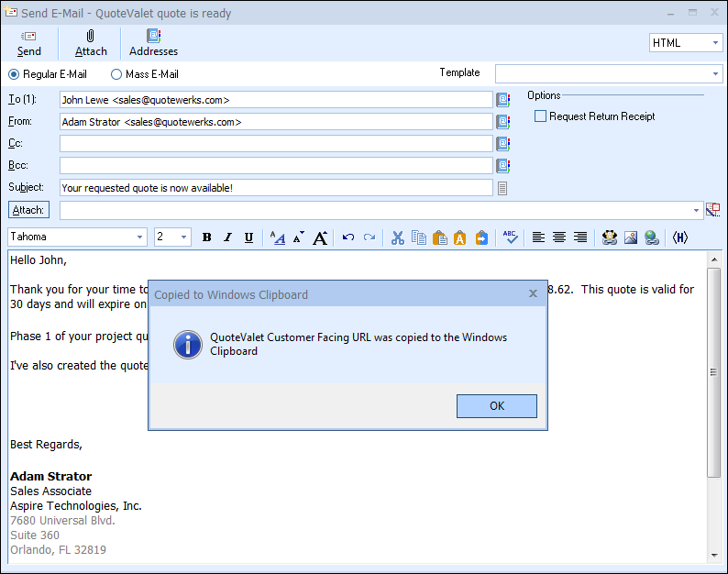Apply italic formatting
This screenshot has width=728, height=574.
tap(227, 237)
